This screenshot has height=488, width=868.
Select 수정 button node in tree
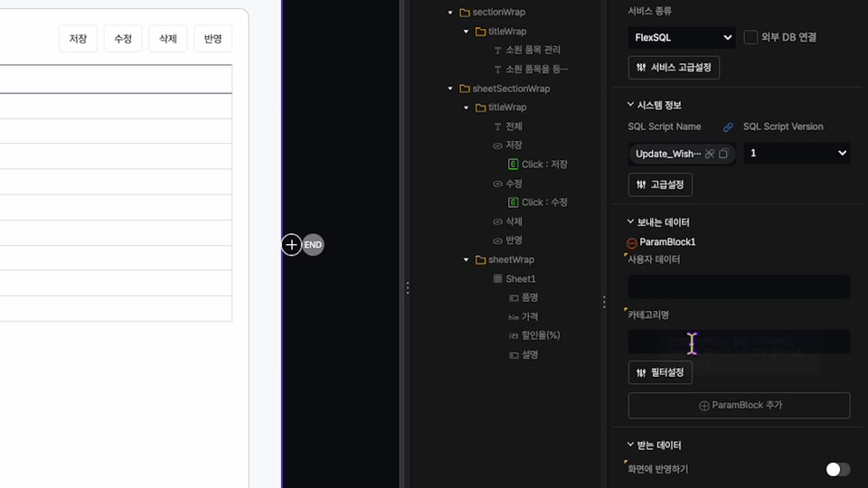click(514, 183)
